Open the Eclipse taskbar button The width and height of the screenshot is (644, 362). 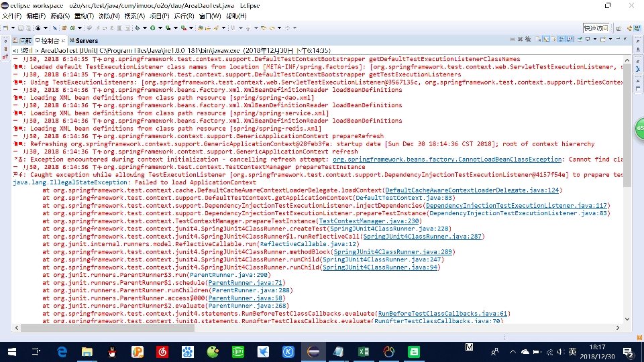coord(313,352)
